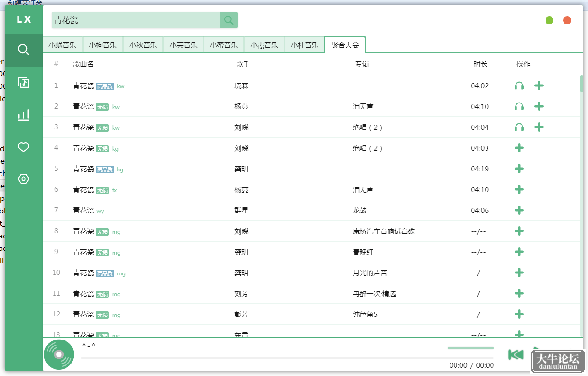Add 琉森's 青花瓷 with the plus icon
Screen dimensions: 588x376
pyautogui.click(x=539, y=85)
